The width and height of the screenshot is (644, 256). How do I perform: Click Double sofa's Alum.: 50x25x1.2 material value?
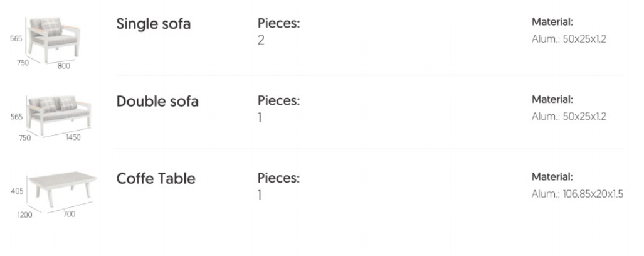[x=569, y=117]
